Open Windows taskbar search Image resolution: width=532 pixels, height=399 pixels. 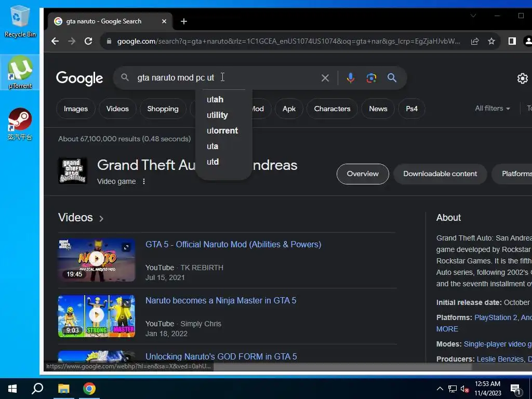(x=37, y=389)
